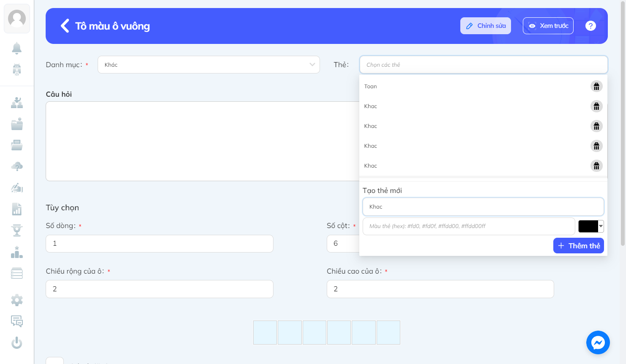This screenshot has height=364, width=626.
Task: Delete the Toan tag with trash icon
Action: click(x=596, y=87)
